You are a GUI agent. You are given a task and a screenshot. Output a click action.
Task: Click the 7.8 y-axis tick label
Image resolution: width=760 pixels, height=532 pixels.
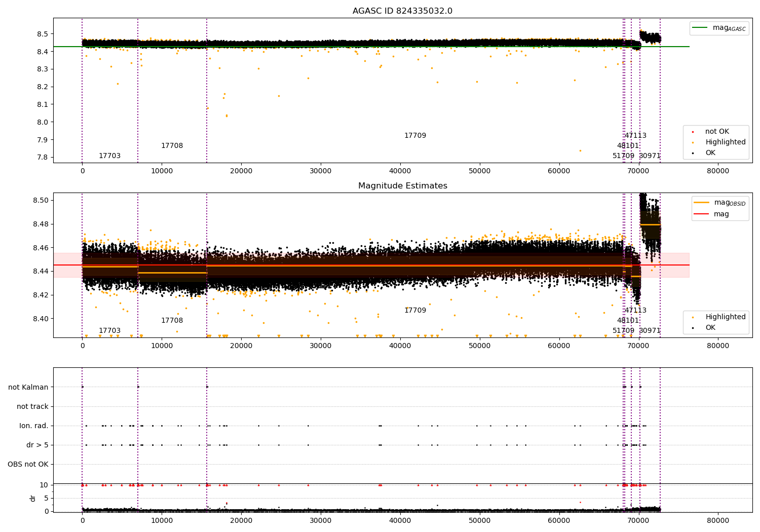click(x=43, y=158)
